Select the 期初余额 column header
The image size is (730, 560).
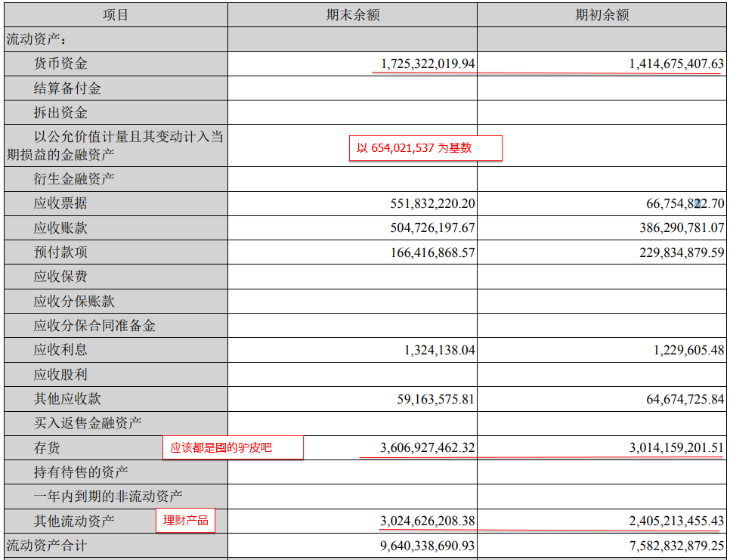pyautogui.click(x=602, y=14)
